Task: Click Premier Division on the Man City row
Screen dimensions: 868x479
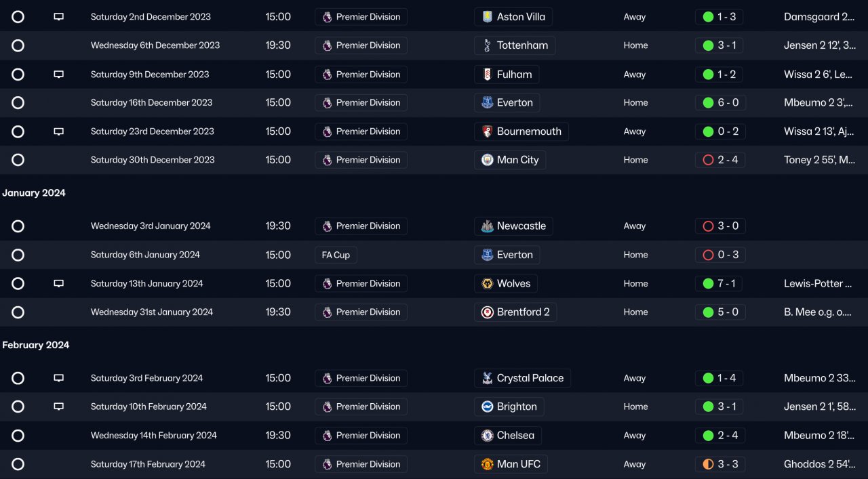Action: pyautogui.click(x=368, y=160)
